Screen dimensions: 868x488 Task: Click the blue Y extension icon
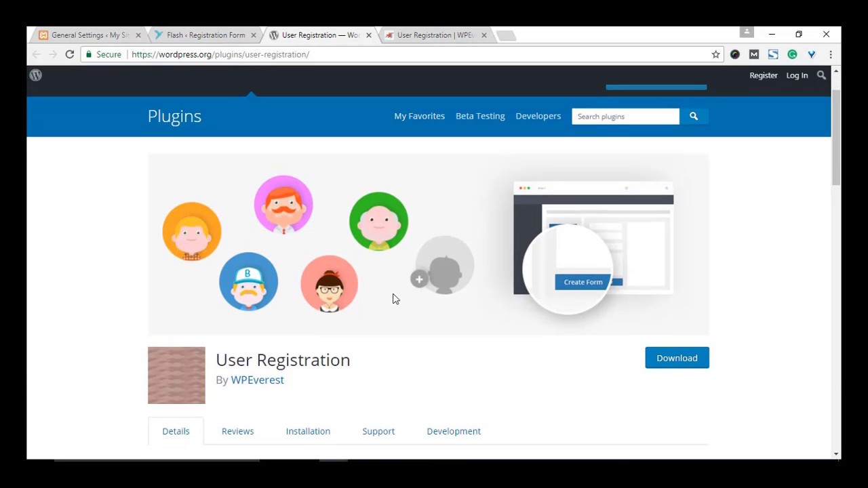pos(811,54)
